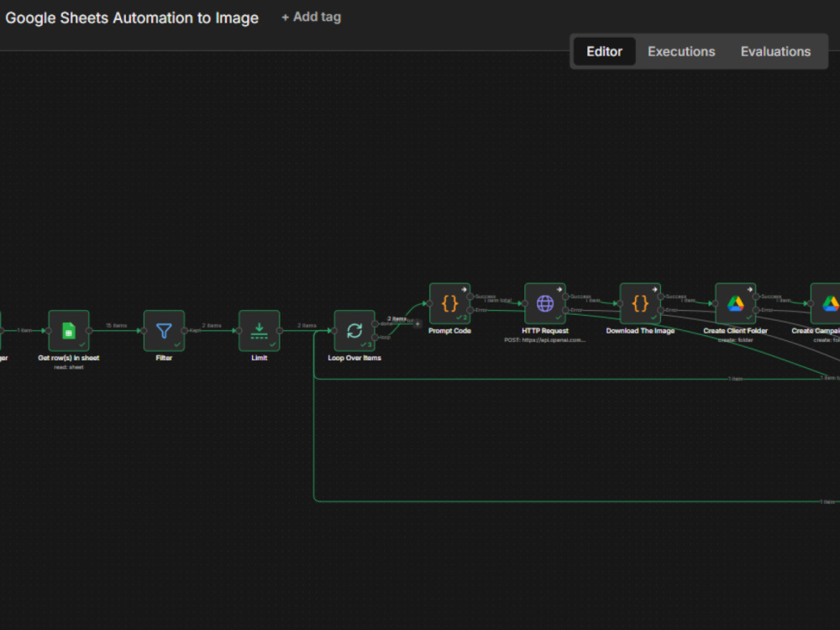Image resolution: width=840 pixels, height=630 pixels.
Task: Click the '15 items' connection label
Action: 116,325
